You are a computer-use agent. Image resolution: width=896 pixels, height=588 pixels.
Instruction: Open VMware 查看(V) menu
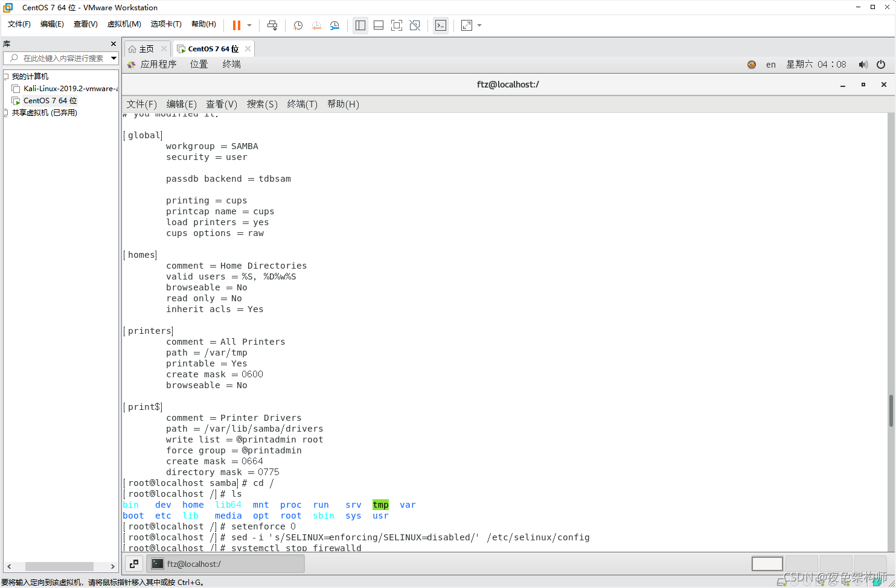(x=85, y=24)
